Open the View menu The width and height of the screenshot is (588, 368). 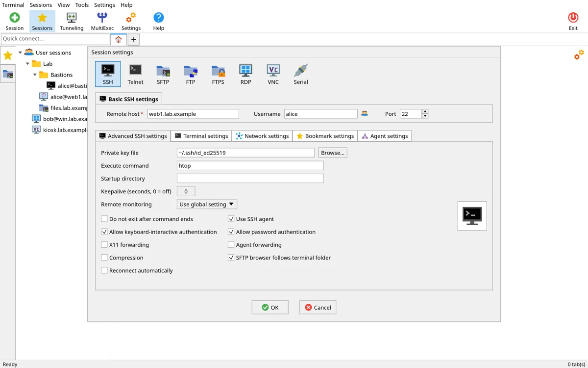click(64, 5)
